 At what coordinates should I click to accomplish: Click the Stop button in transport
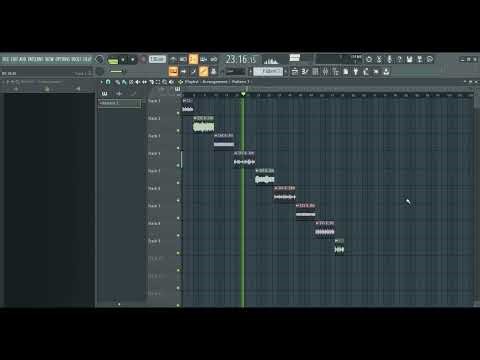pyautogui.click(x=133, y=60)
